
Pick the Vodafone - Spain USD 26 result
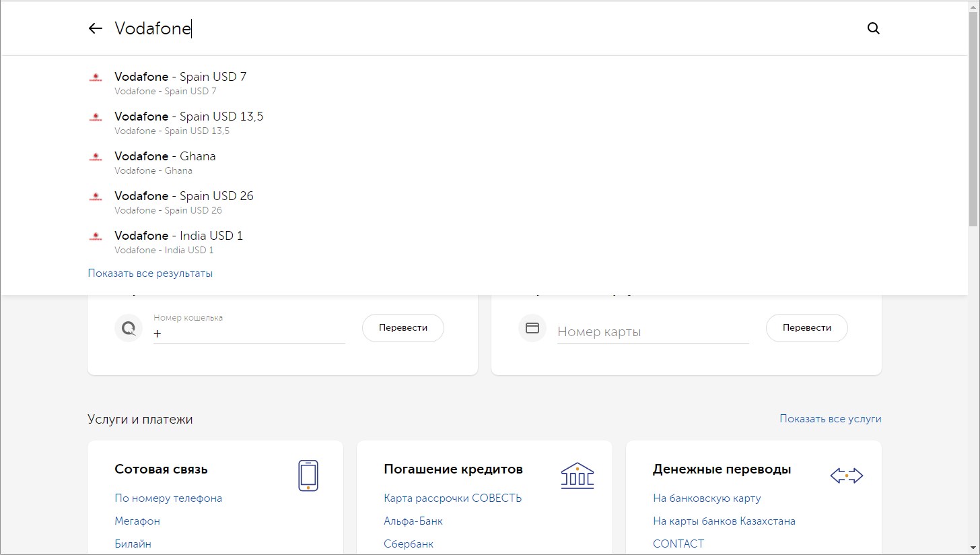184,196
